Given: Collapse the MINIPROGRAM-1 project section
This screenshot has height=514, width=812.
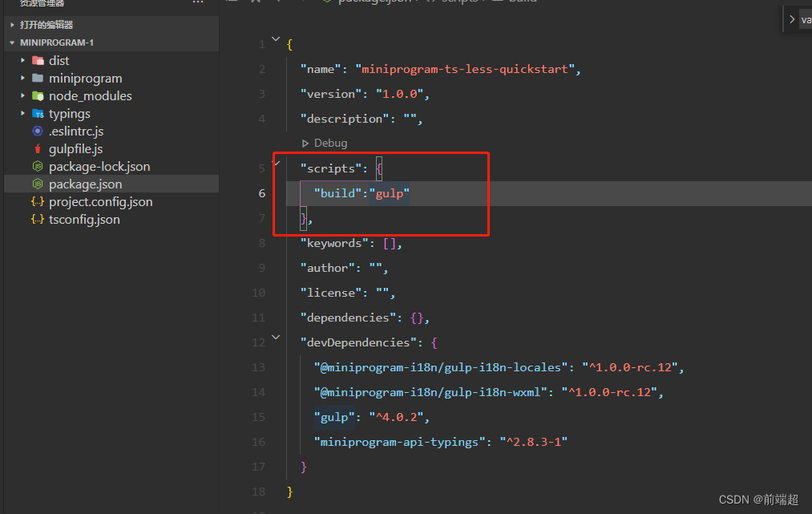Looking at the screenshot, I should 12,42.
